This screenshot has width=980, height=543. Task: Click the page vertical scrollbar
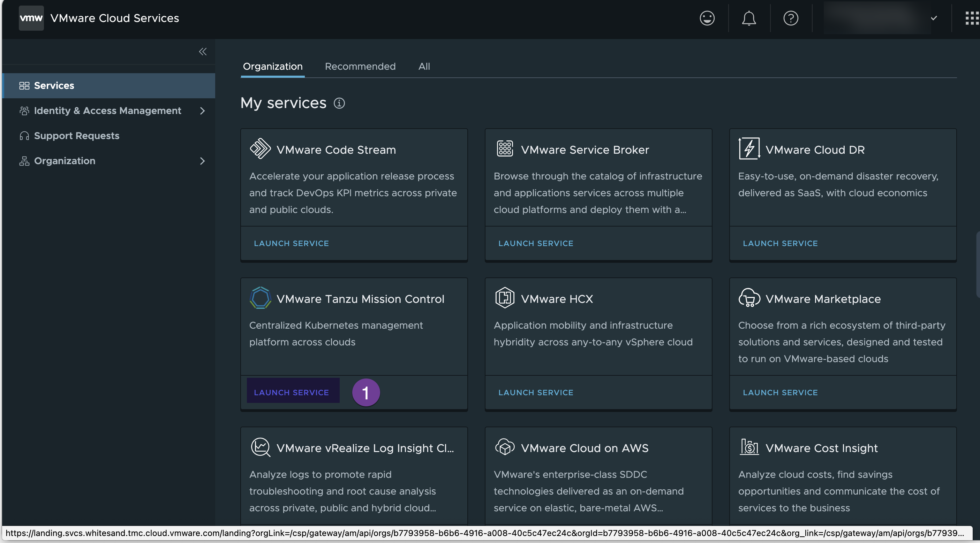point(978,264)
